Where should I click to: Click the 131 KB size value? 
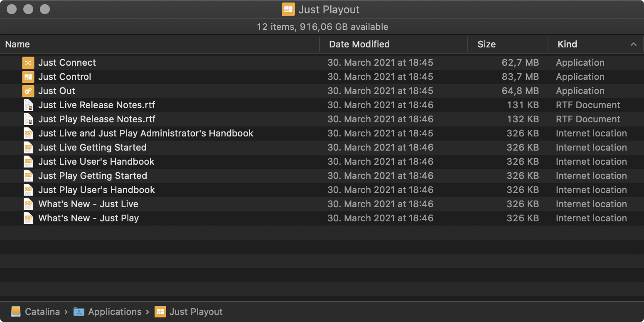coord(523,105)
